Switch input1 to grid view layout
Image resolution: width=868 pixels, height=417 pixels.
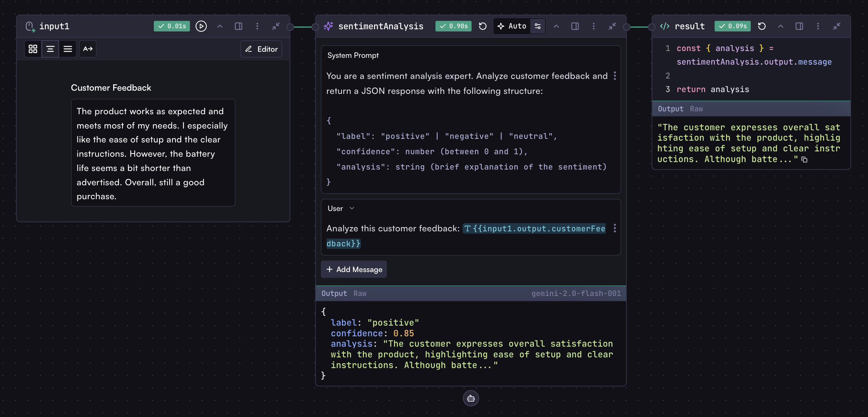click(x=33, y=49)
